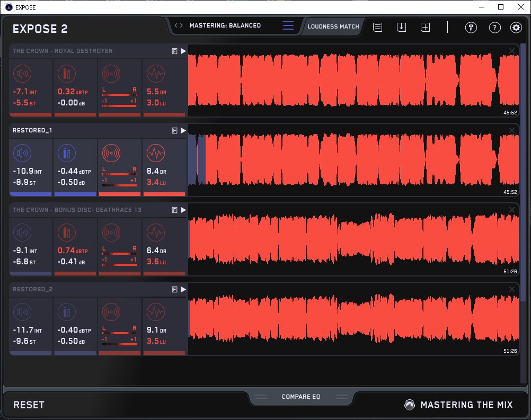Click the 9.1 DR dynamic range value
531x420 pixels.
pos(156,330)
